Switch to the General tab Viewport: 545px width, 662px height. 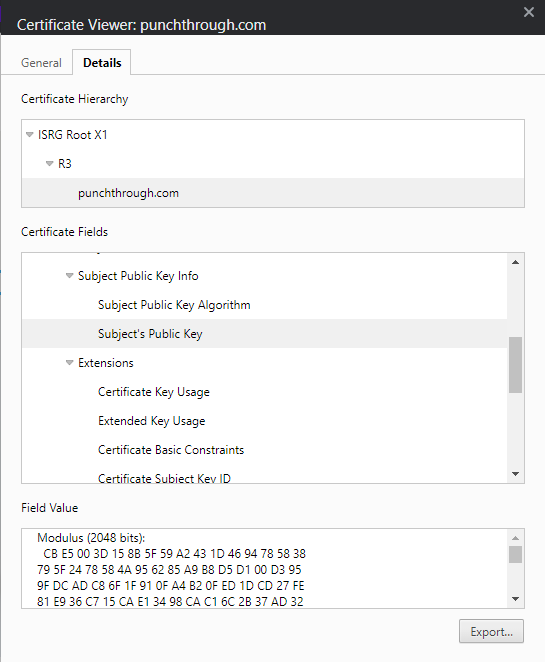(x=41, y=63)
